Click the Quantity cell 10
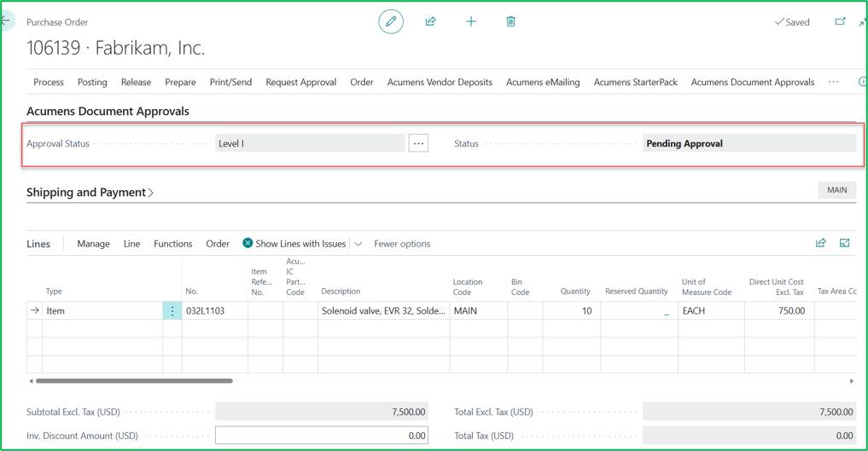This screenshot has width=868, height=451. pyautogui.click(x=571, y=310)
